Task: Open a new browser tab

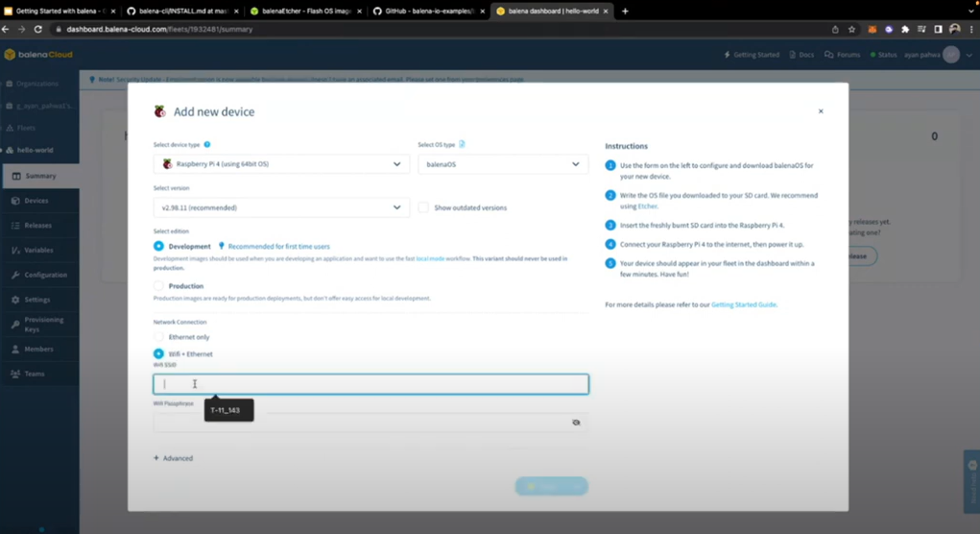Action: [625, 12]
